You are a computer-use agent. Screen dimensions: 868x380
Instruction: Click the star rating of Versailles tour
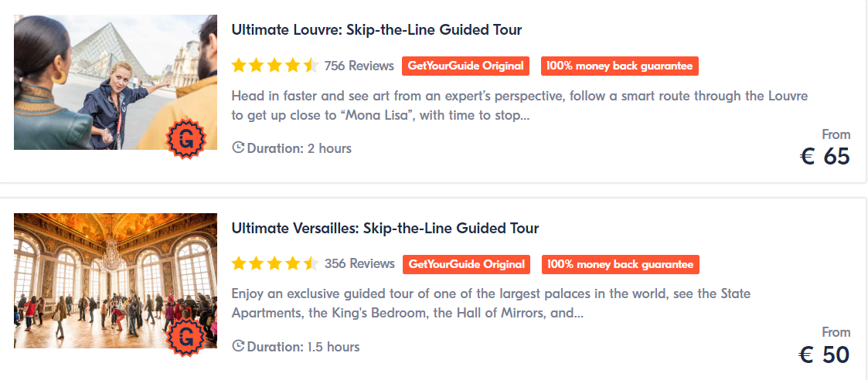275,264
